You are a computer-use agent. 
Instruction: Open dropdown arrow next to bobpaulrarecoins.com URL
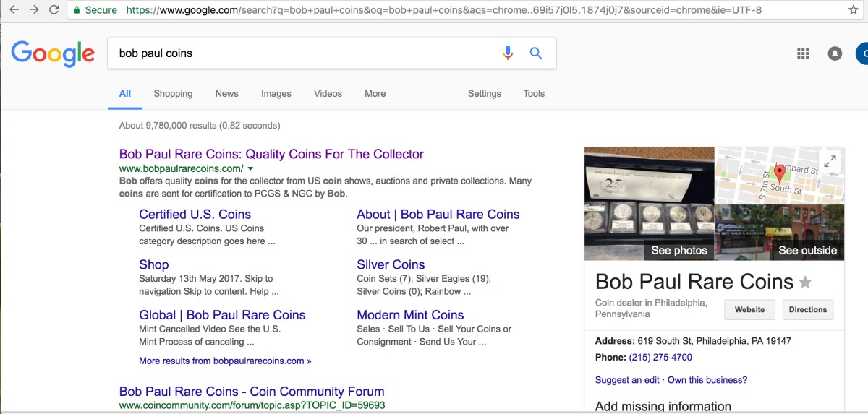coord(250,168)
